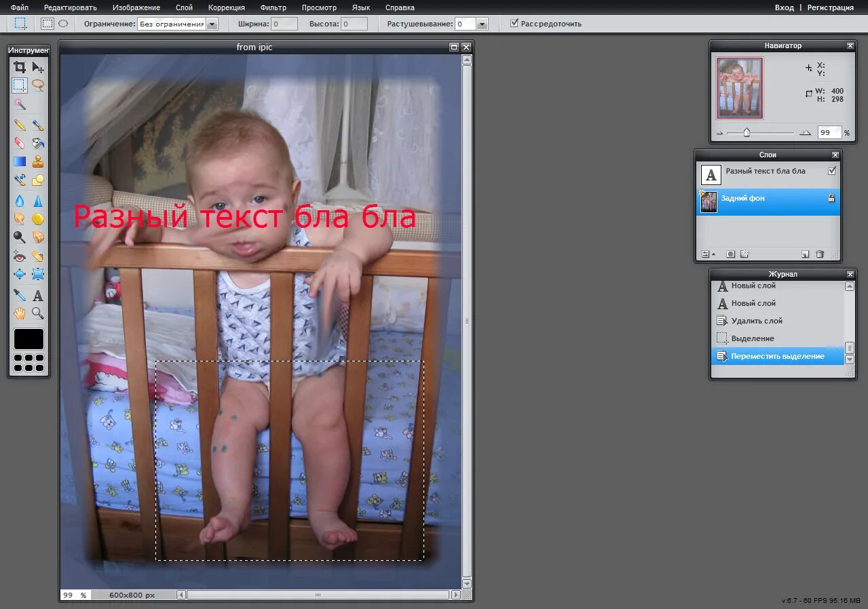Image resolution: width=868 pixels, height=609 pixels.
Task: Select the 'Задний фон' layer
Action: 768,202
